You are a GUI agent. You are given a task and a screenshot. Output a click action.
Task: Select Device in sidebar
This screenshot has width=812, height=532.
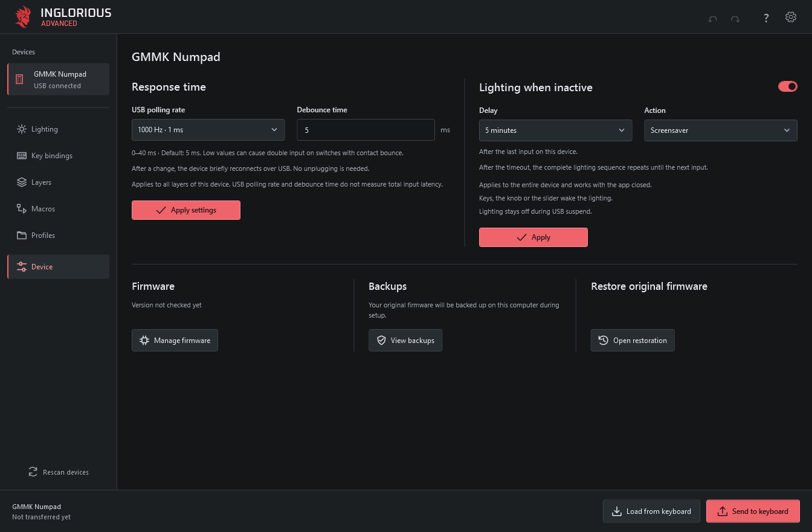coord(58,267)
